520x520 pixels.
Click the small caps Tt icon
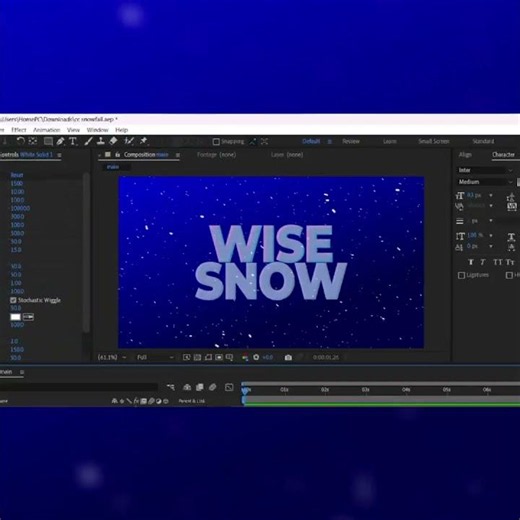click(x=510, y=262)
